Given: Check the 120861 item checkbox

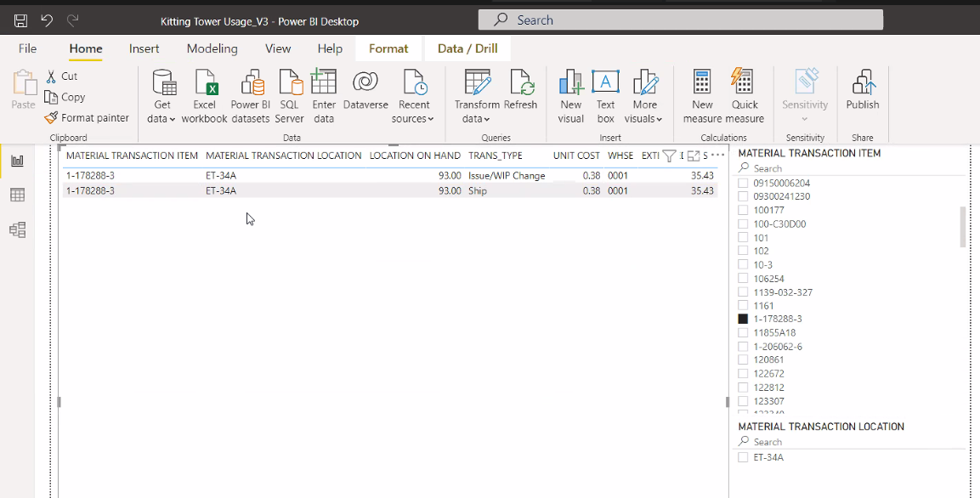Looking at the screenshot, I should (743, 360).
